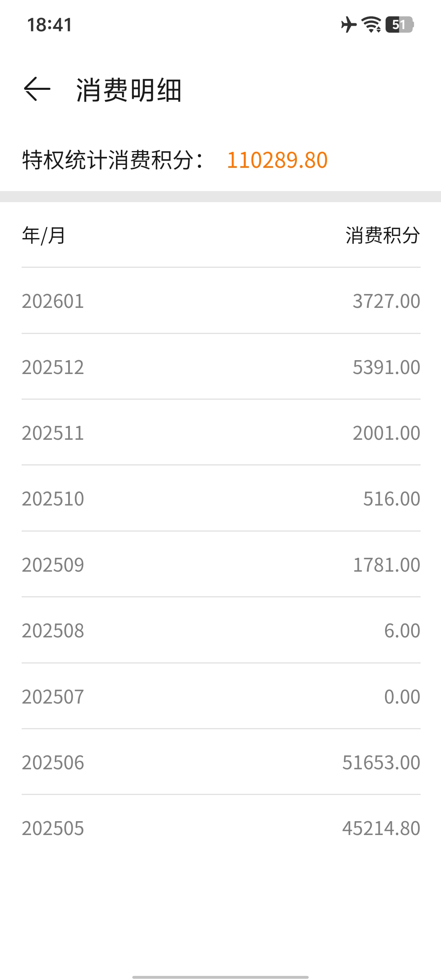The height and width of the screenshot is (980, 441).
Task: Tap the 消费明细 page title
Action: pos(129,90)
